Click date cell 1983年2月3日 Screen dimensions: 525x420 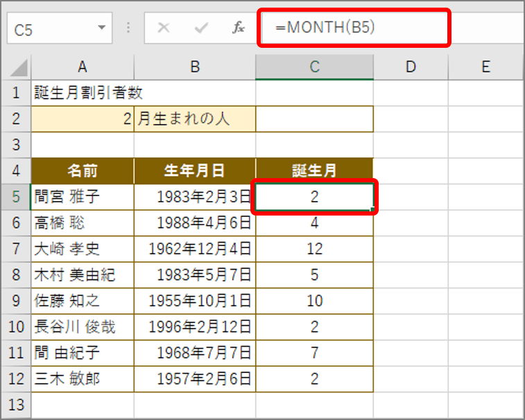click(195, 197)
